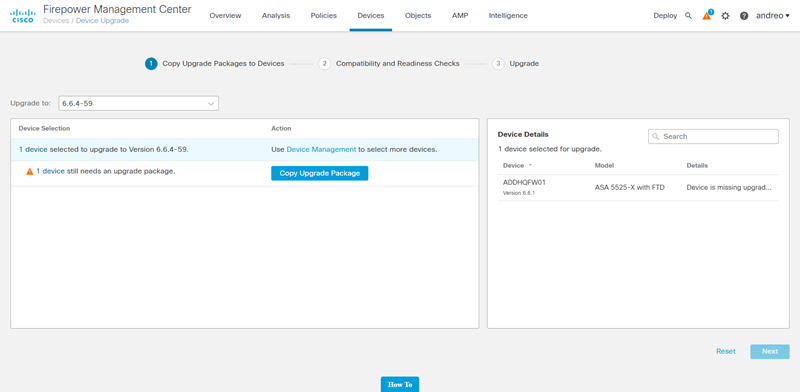Screen dimensions: 800x392
Task: Click 'Device is missing upgrad...' details cell
Action: tap(729, 187)
